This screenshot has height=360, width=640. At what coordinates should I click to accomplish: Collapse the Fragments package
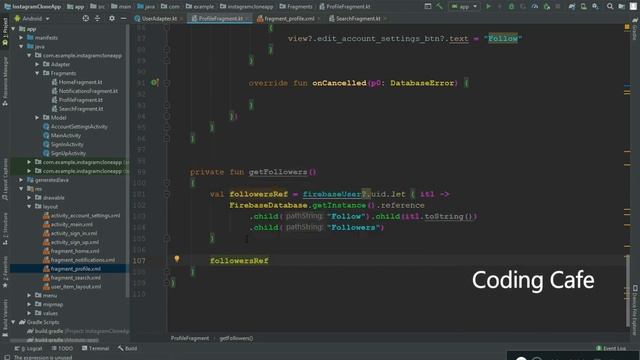point(37,73)
